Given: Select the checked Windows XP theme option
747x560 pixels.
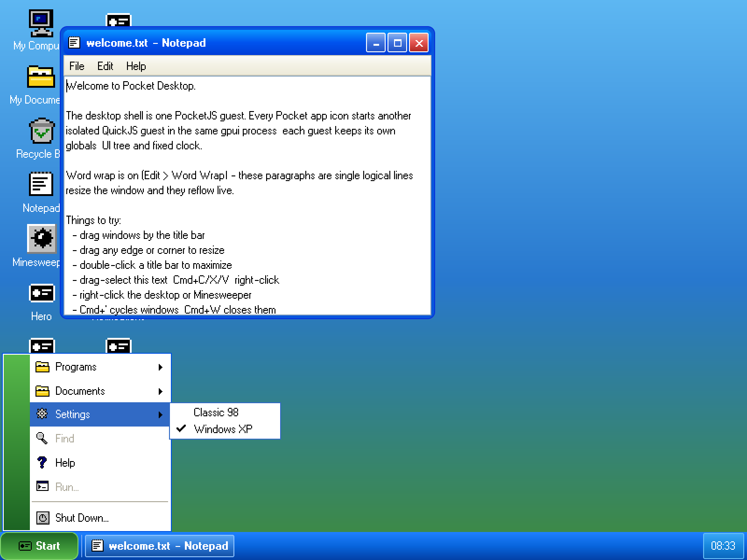Looking at the screenshot, I should click(225, 429).
